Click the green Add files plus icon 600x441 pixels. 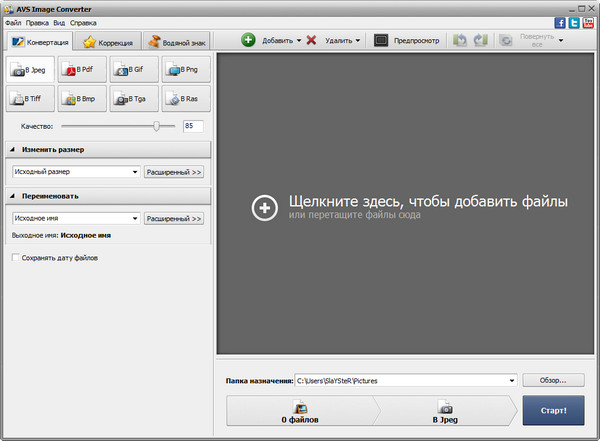(x=249, y=41)
